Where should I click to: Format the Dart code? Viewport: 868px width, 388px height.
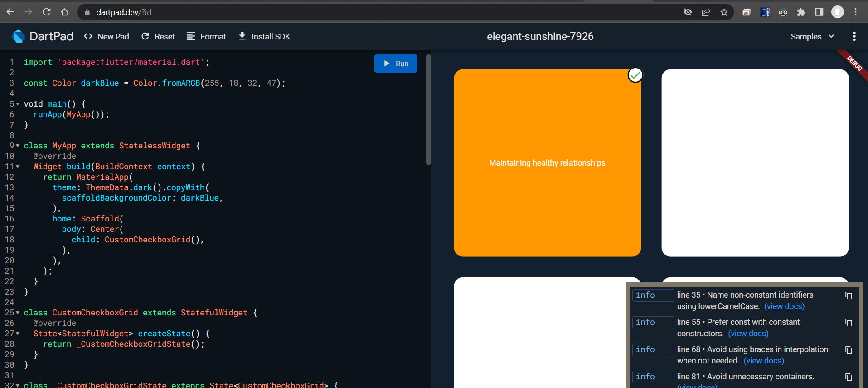click(x=206, y=36)
